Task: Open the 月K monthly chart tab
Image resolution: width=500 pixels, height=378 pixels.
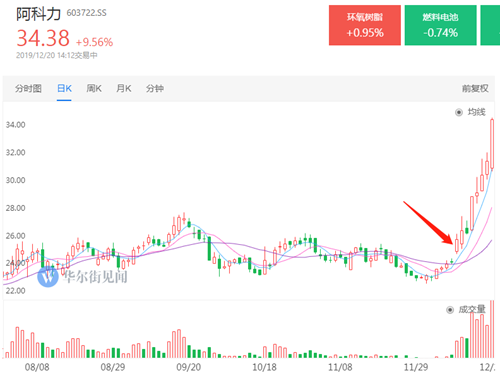Action: 124,88
